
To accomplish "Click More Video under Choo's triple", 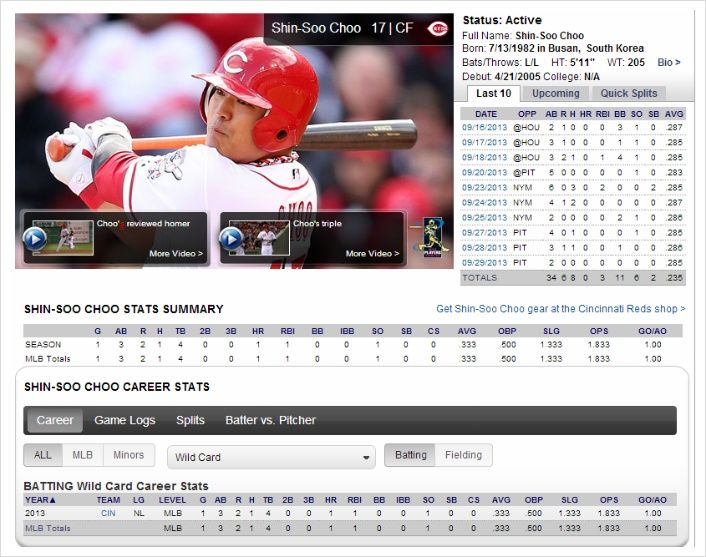I will click(x=372, y=254).
